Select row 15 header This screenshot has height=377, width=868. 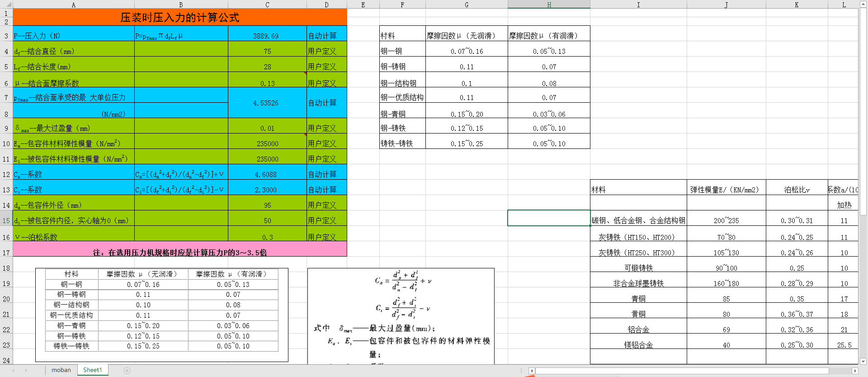pyautogui.click(x=6, y=220)
